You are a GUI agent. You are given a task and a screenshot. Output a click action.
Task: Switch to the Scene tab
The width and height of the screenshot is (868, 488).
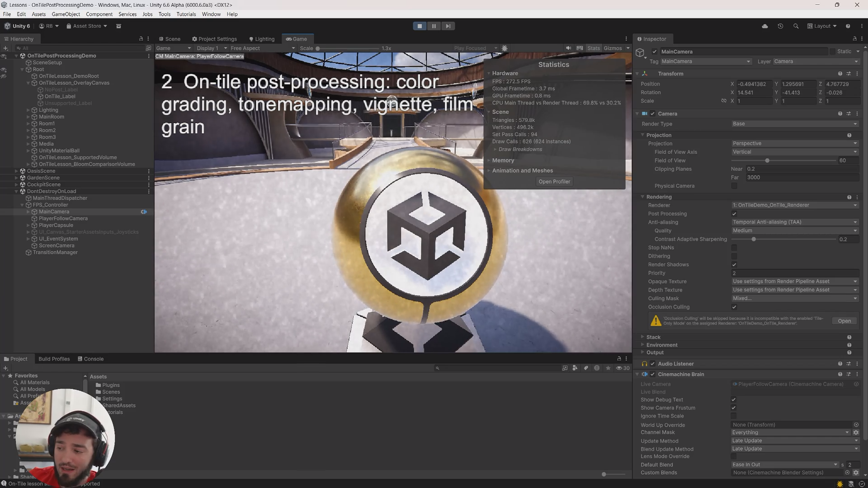pyautogui.click(x=170, y=39)
